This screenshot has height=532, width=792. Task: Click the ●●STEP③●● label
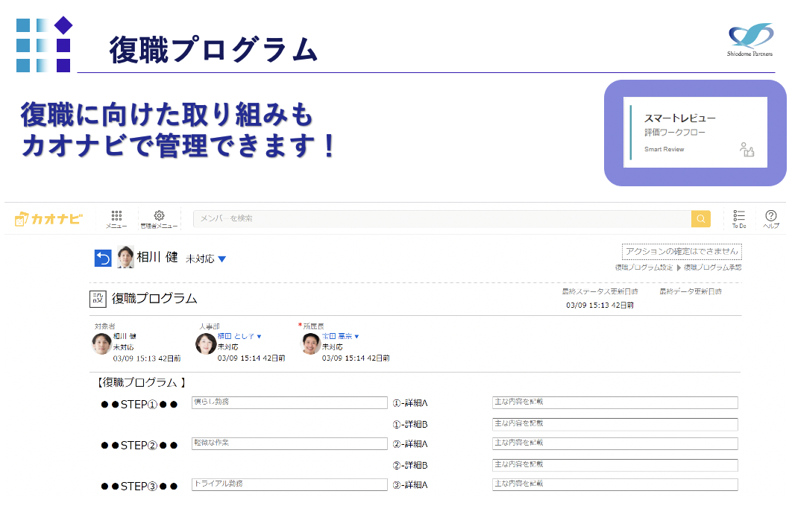click(139, 486)
